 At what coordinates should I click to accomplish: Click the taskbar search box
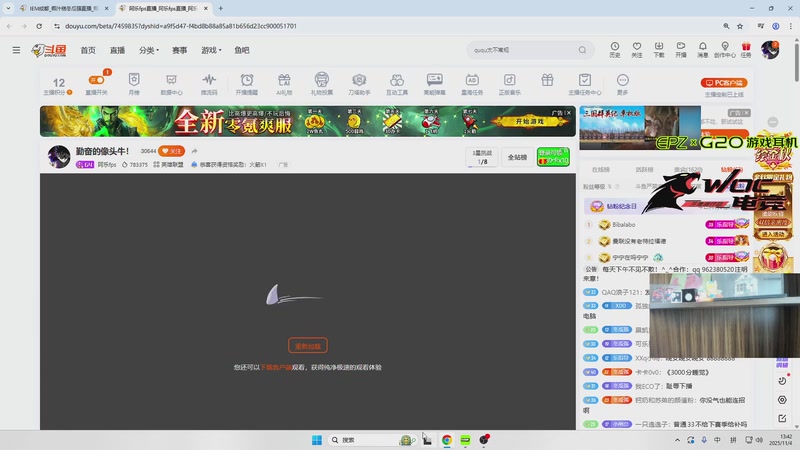pos(371,440)
